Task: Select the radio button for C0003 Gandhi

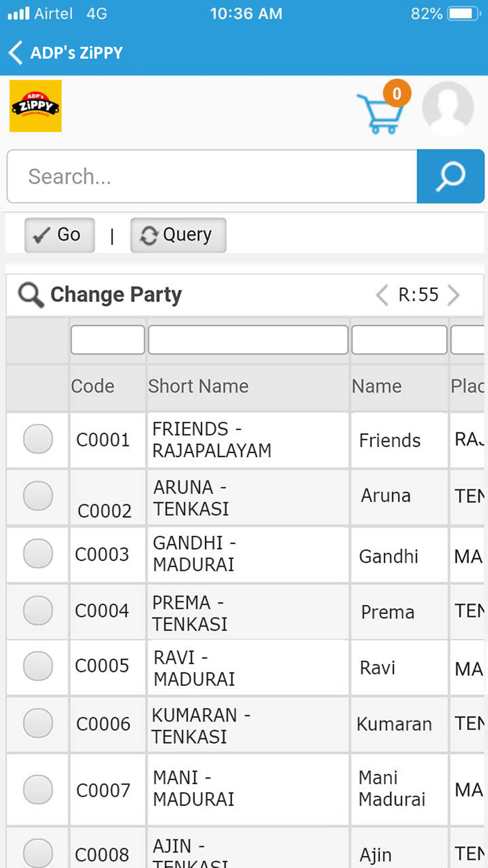Action: (x=38, y=554)
